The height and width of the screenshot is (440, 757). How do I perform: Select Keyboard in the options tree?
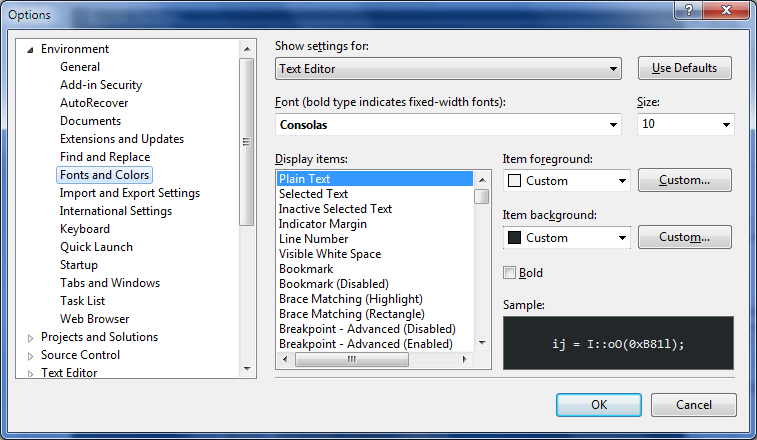point(85,229)
